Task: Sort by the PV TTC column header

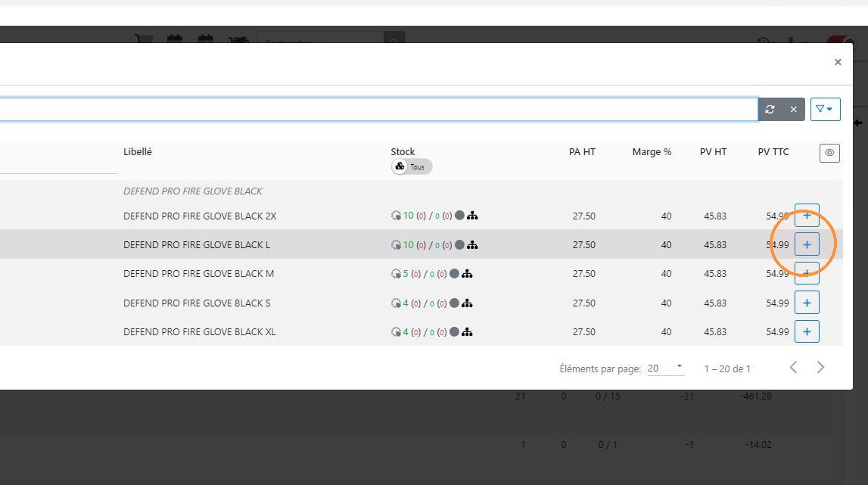Action: pos(773,151)
